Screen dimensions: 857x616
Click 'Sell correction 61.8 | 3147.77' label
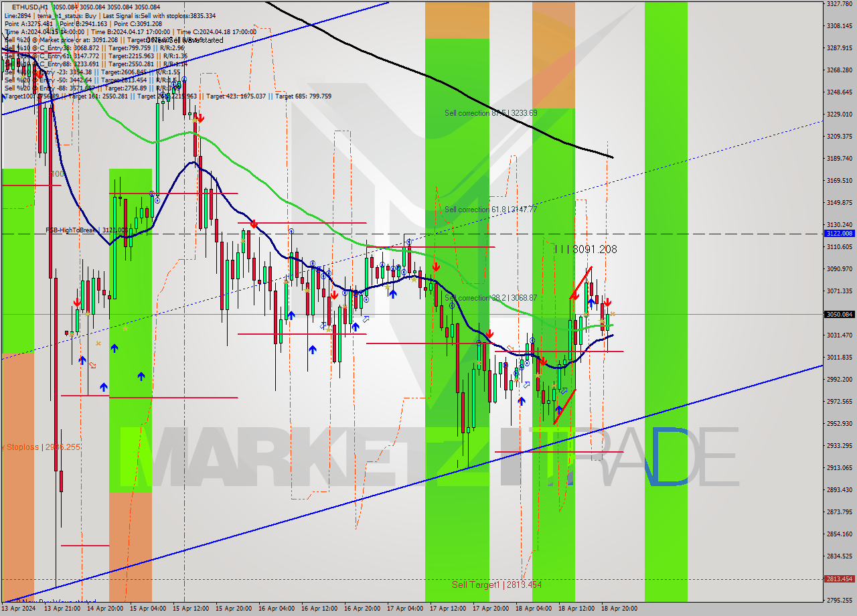(x=491, y=210)
